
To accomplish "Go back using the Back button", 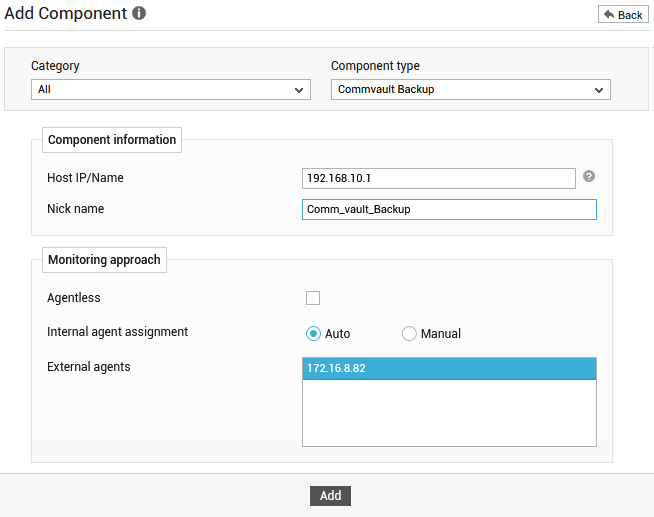I will click(623, 15).
